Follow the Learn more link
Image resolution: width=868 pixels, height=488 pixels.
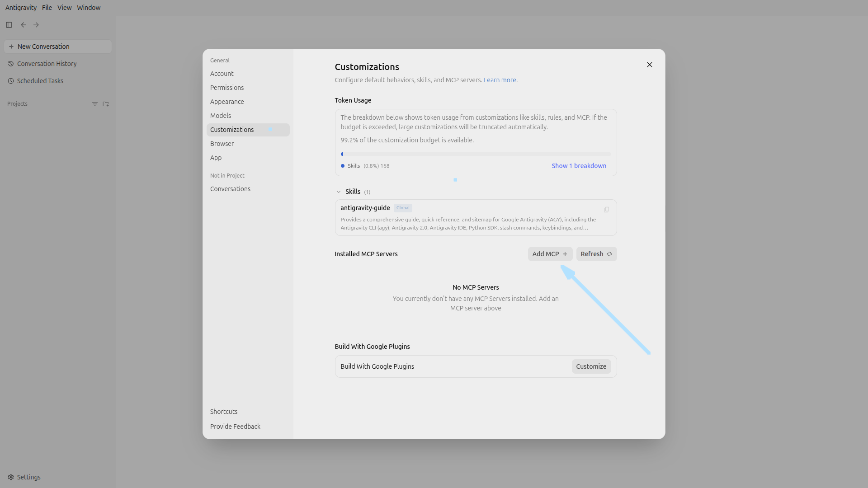pyautogui.click(x=500, y=80)
